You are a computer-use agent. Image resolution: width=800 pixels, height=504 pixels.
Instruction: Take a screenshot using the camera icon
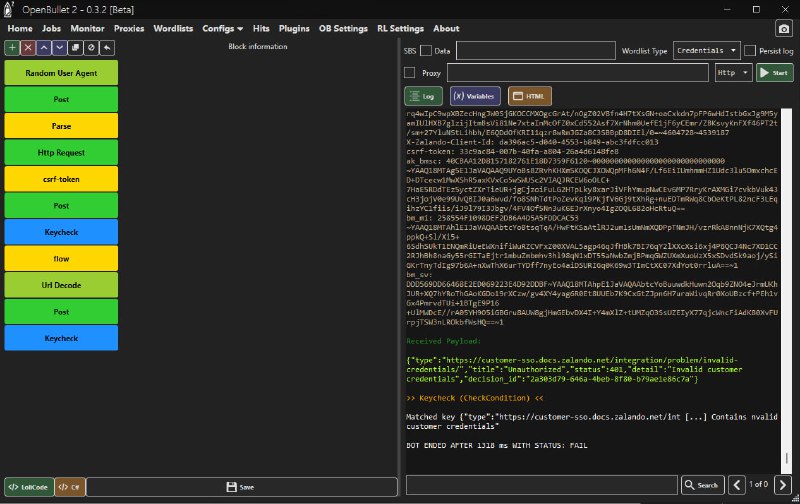pyautogui.click(x=784, y=29)
